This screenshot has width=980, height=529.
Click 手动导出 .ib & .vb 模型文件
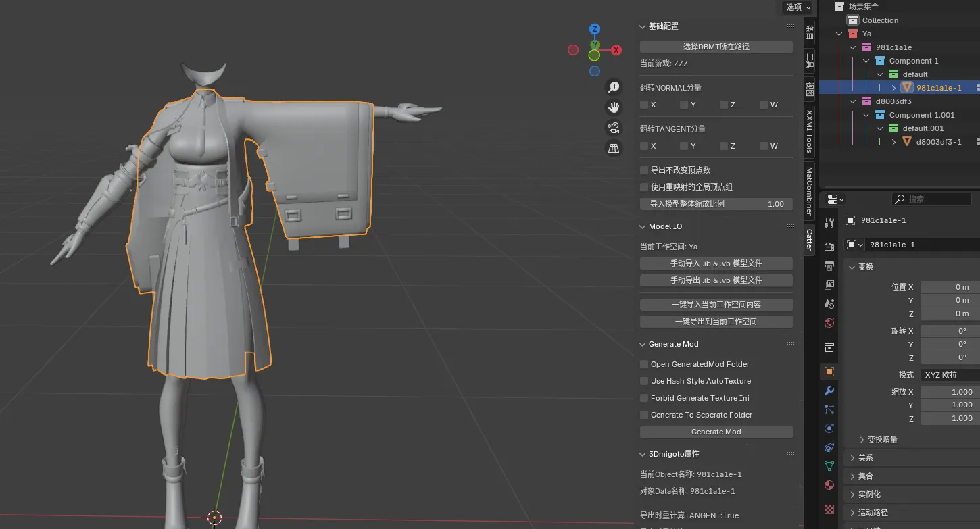(x=716, y=280)
